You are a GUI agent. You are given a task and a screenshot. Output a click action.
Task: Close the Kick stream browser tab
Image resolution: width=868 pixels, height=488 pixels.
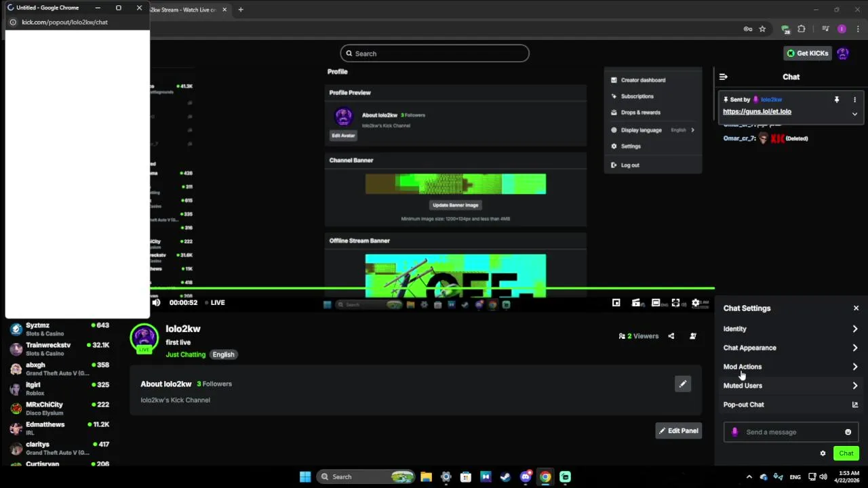point(224,9)
